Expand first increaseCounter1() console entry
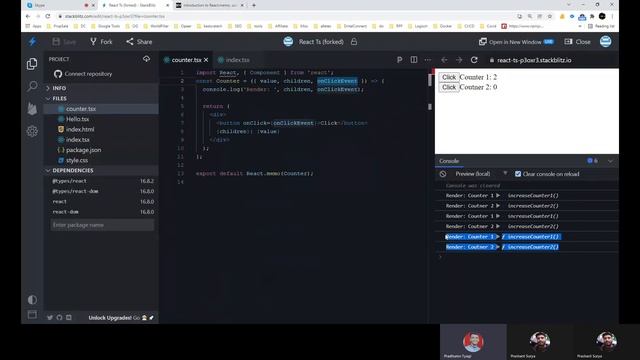Image resolution: width=640 pixels, height=360 pixels. [x=498, y=196]
